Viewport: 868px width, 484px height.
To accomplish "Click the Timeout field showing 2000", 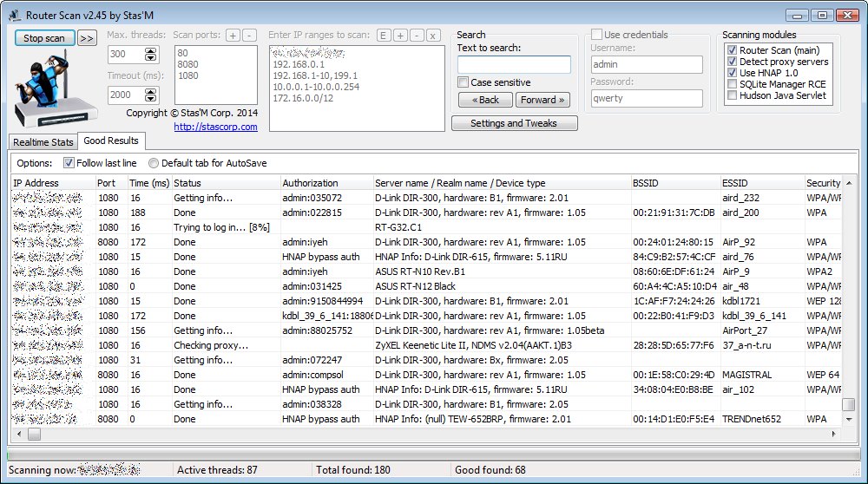I will 126,95.
